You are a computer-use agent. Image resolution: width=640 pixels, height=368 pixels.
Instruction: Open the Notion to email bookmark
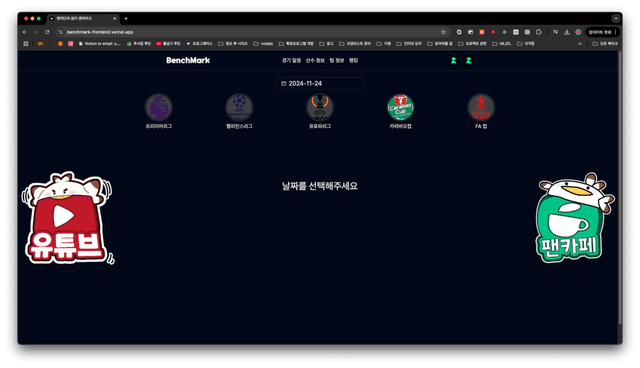[x=99, y=44]
